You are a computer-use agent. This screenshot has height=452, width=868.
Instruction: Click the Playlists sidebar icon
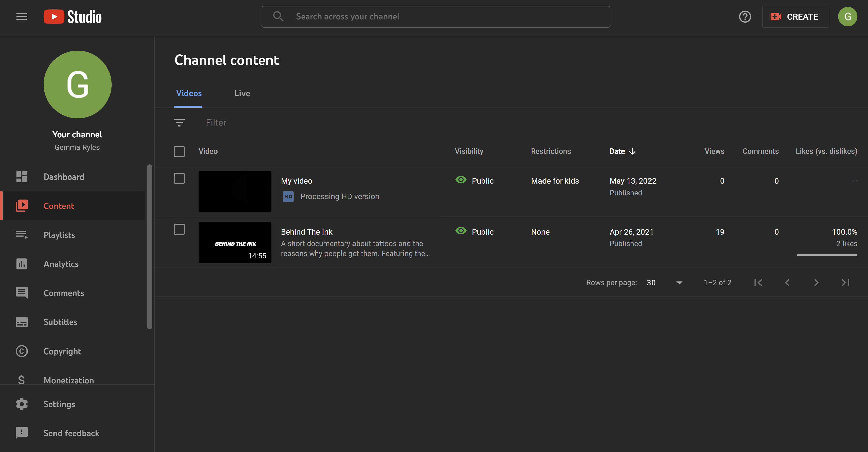pos(22,235)
